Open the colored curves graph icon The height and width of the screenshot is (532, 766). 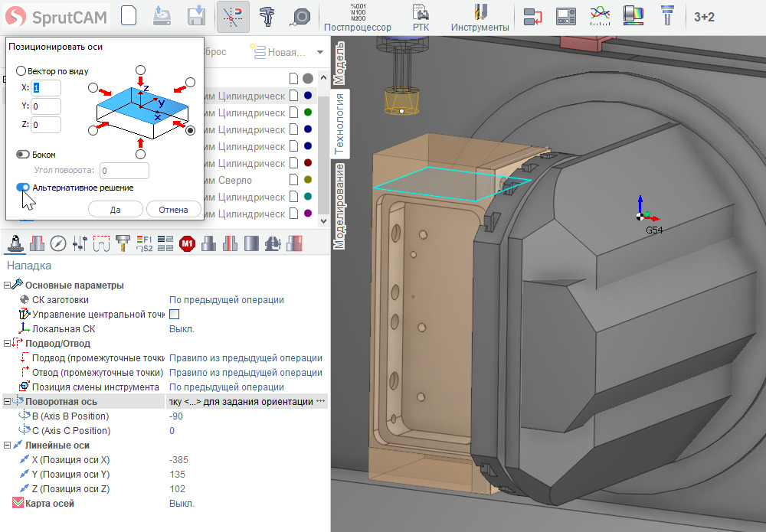click(x=600, y=16)
